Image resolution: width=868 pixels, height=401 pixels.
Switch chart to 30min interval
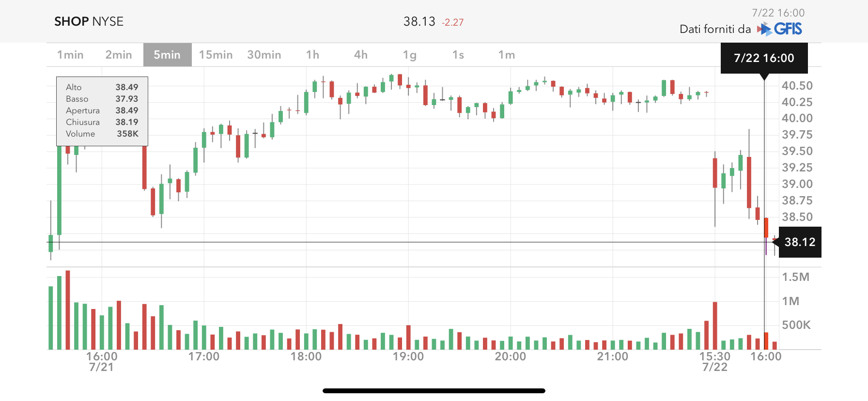tap(264, 55)
